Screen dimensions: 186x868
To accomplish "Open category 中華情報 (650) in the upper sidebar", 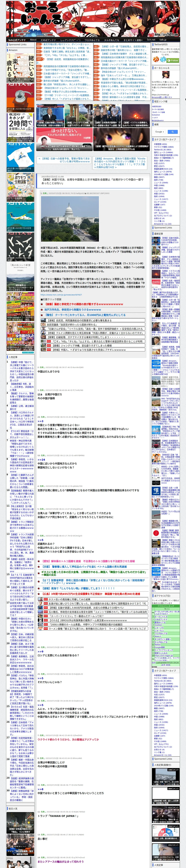I will pos(160,144).
